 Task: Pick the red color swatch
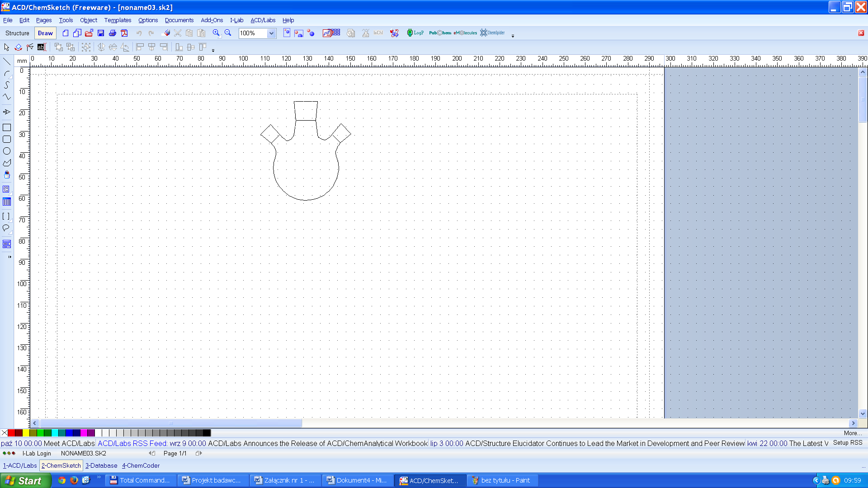coord(11,433)
